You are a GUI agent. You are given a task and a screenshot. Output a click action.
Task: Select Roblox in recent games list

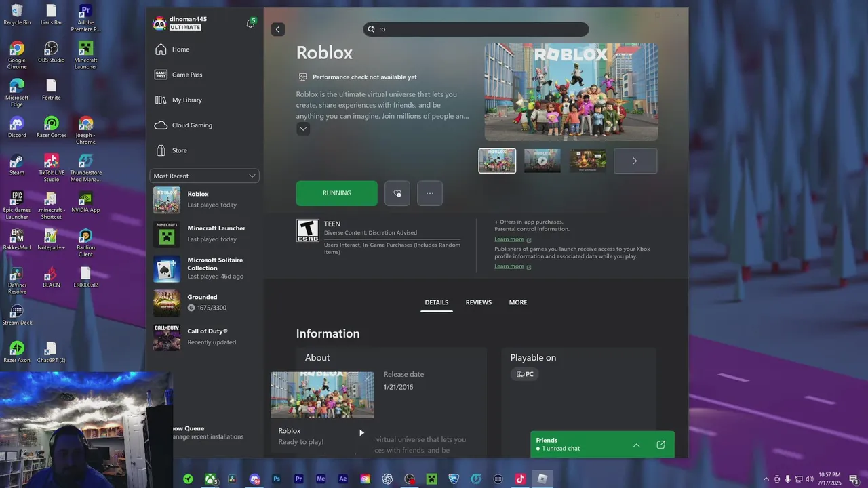[204, 199]
